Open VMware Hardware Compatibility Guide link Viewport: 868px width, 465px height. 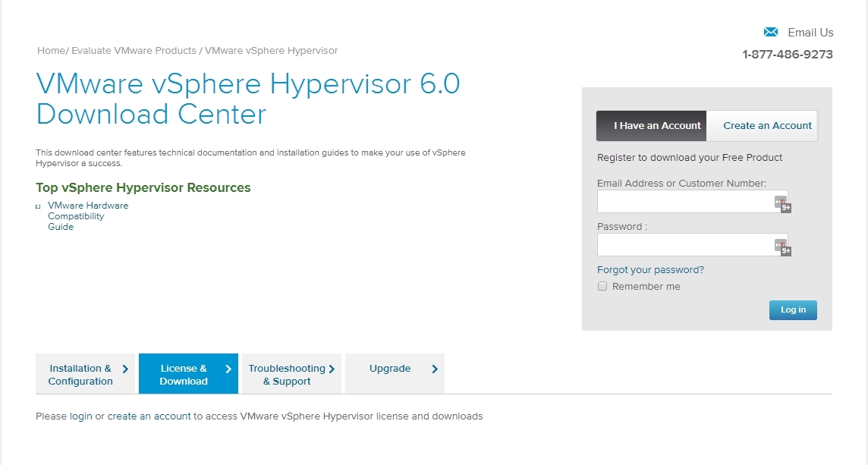pos(88,216)
